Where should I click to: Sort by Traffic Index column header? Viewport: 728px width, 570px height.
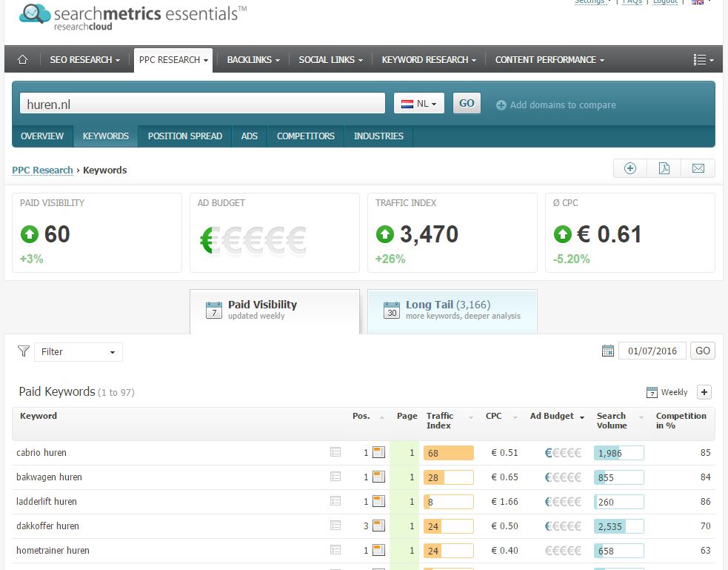pos(440,420)
